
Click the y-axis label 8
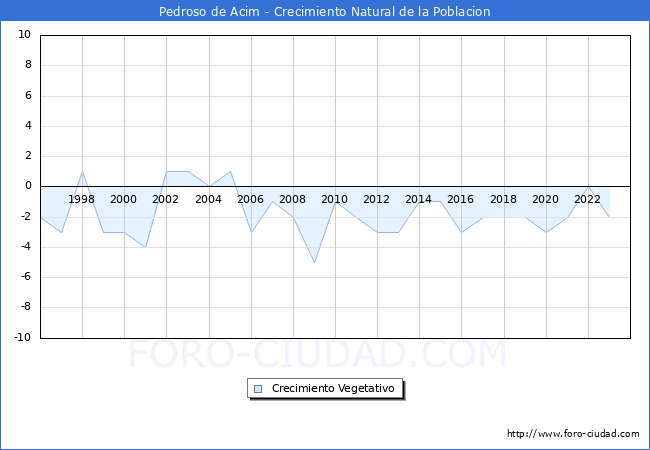pyautogui.click(x=28, y=65)
